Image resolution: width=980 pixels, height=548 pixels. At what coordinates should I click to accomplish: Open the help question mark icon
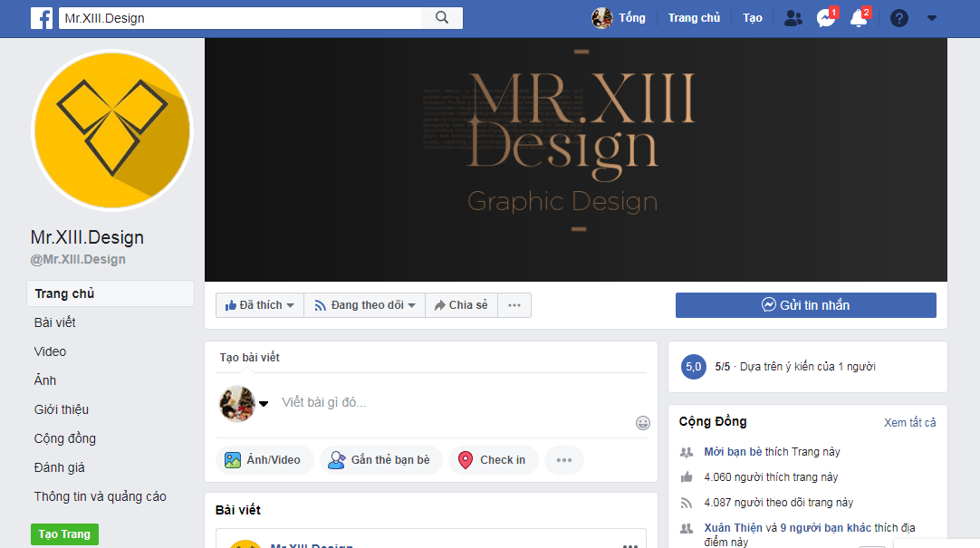click(898, 18)
